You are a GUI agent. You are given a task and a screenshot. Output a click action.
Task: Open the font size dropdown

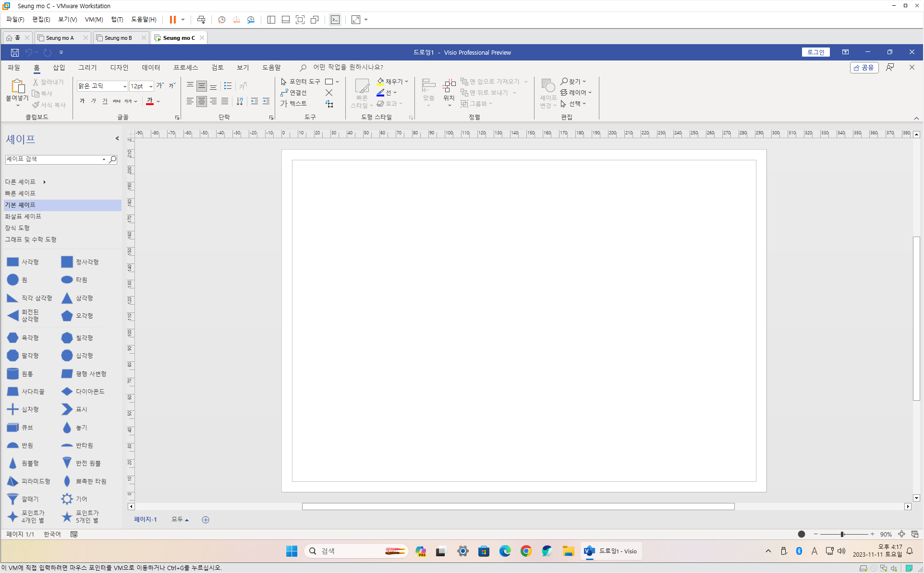click(151, 86)
